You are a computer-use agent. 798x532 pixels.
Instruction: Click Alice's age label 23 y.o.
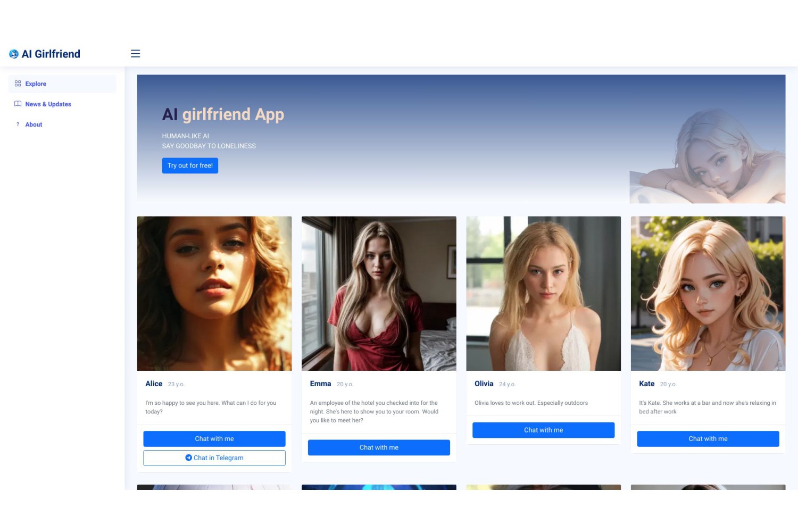pyautogui.click(x=176, y=384)
